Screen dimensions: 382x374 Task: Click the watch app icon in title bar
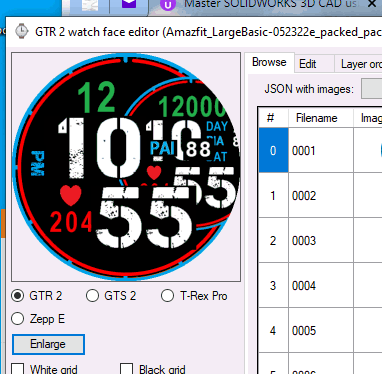coord(22,31)
